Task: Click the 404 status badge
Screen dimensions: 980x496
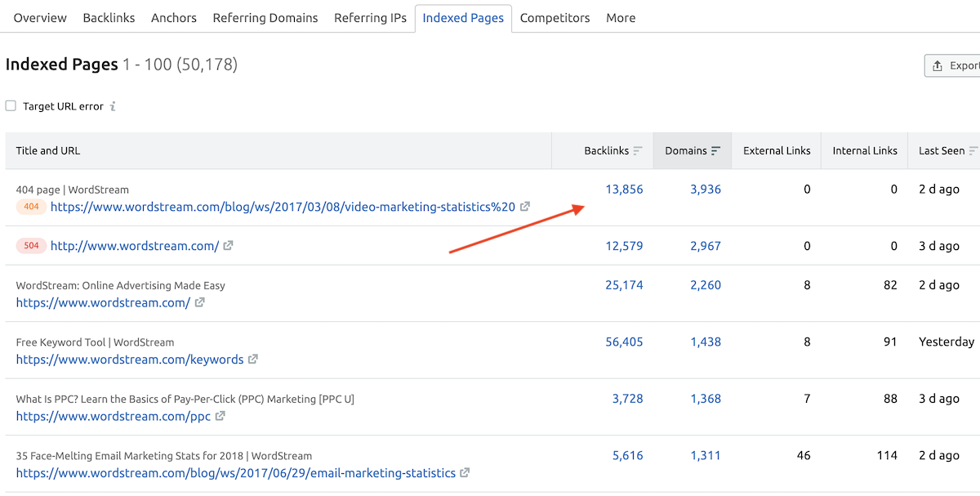Action: [x=31, y=207]
